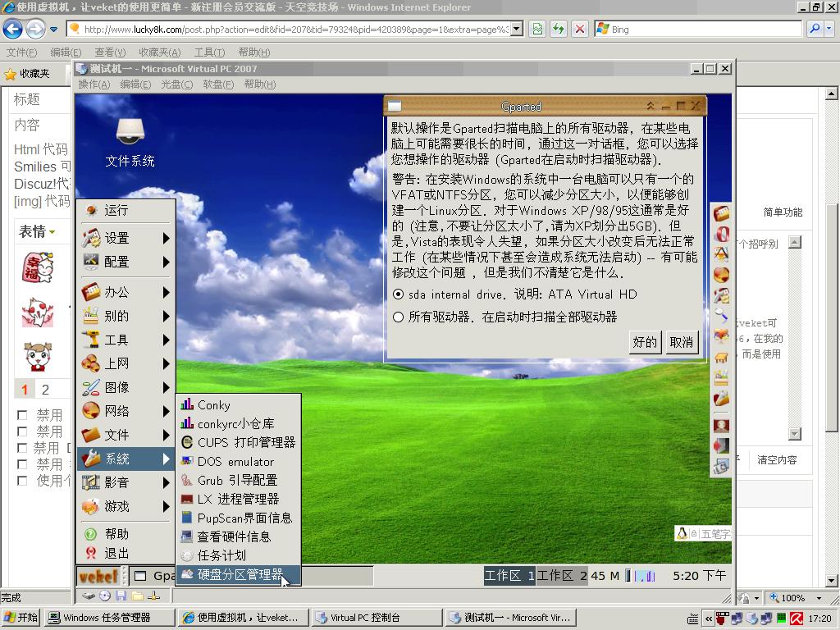
Task: Open PupScan界面信息
Action: point(239,518)
